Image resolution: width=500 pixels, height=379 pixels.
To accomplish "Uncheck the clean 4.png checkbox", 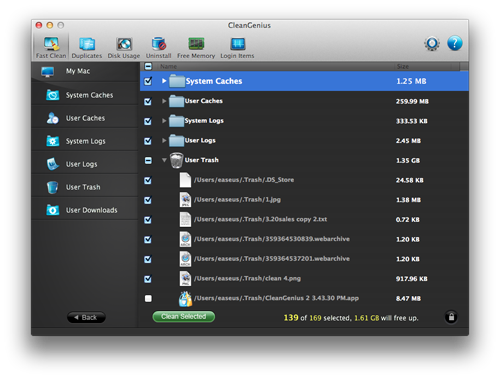I will pyautogui.click(x=148, y=279).
